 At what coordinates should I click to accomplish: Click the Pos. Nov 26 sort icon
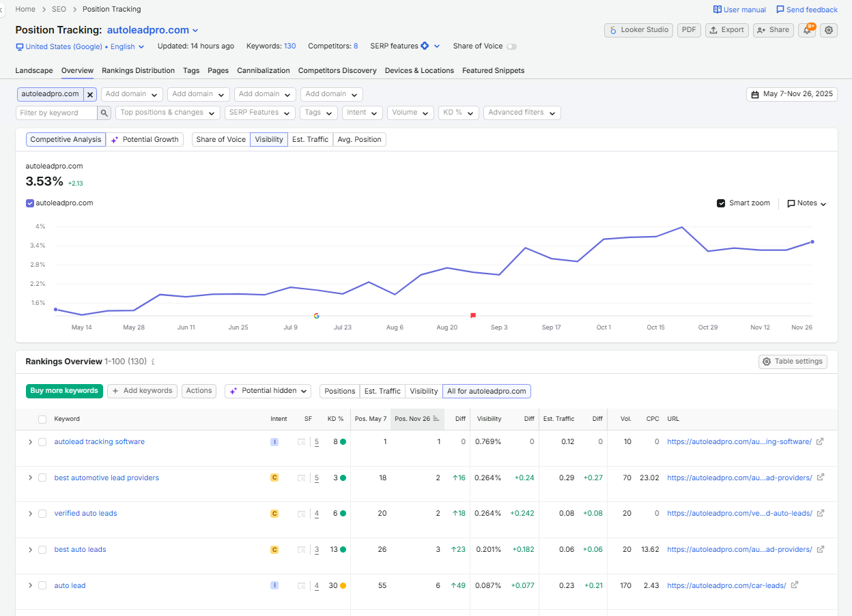(436, 419)
